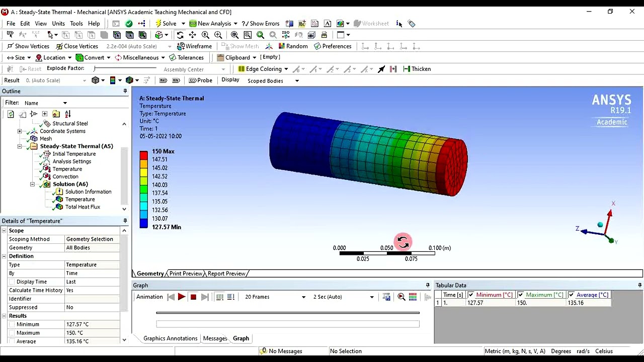Viewport: 644px width, 362px height.
Task: Click the Zoom To Fit icon
Action: point(234,35)
